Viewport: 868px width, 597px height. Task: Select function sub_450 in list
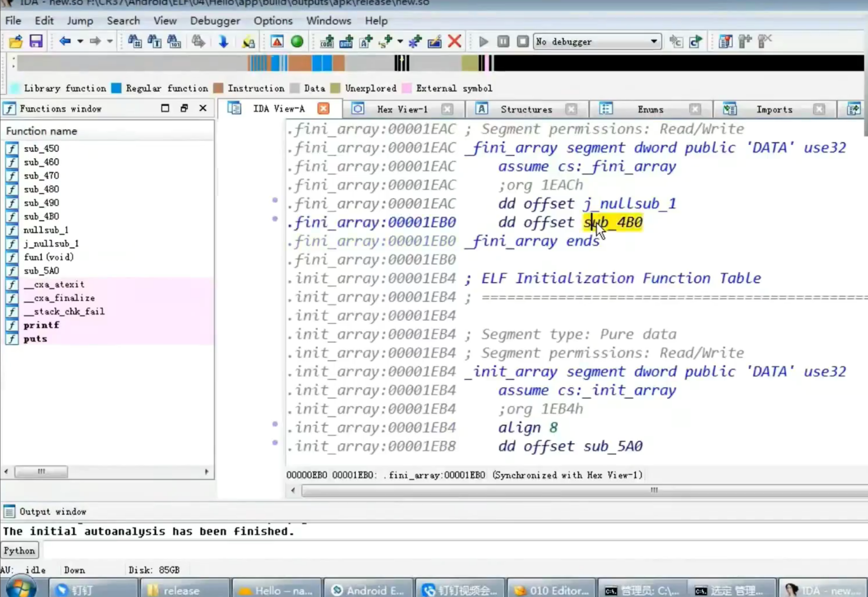pyautogui.click(x=41, y=148)
